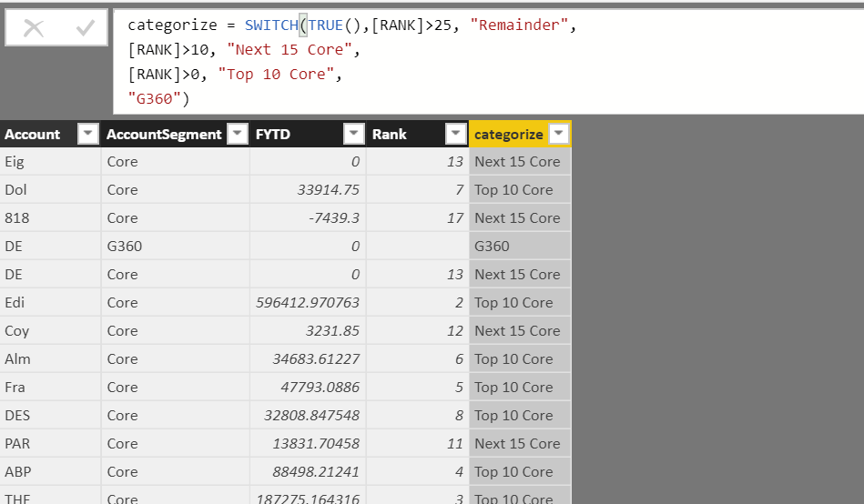This screenshot has width=864, height=504.
Task: Click the 'G360' categorize cell
Action: point(520,246)
